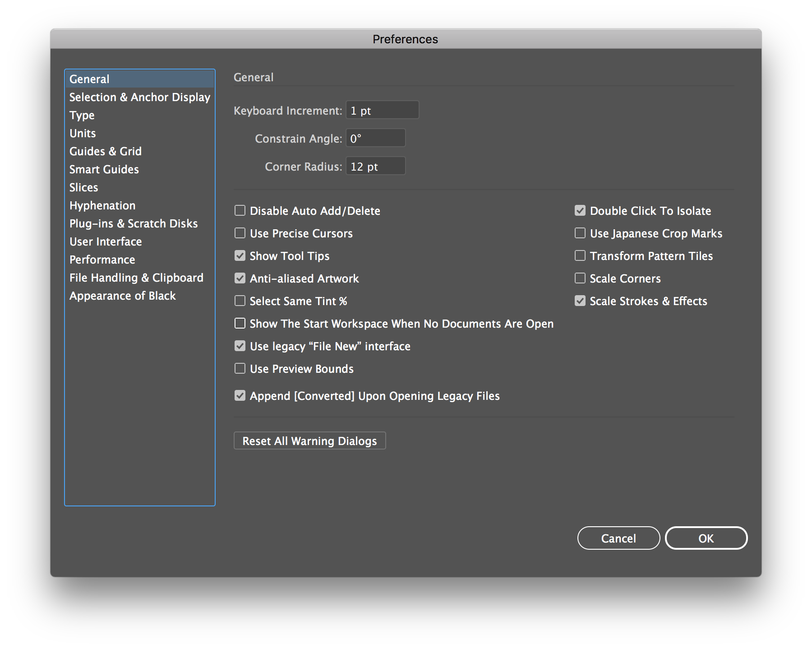The width and height of the screenshot is (812, 649).
Task: Uncheck Use legacy "File New" interface
Action: 240,346
